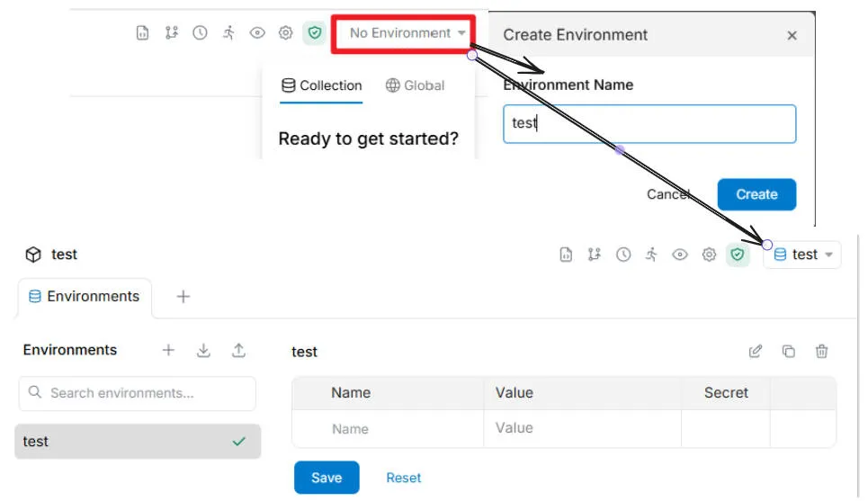
Task: Close the Create Environment dialog
Action: point(792,35)
